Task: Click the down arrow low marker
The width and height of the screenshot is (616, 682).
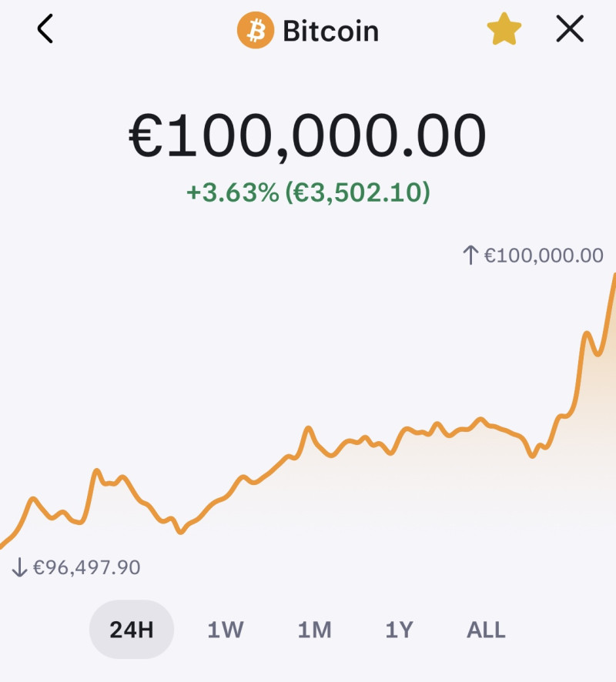Action: point(19,567)
